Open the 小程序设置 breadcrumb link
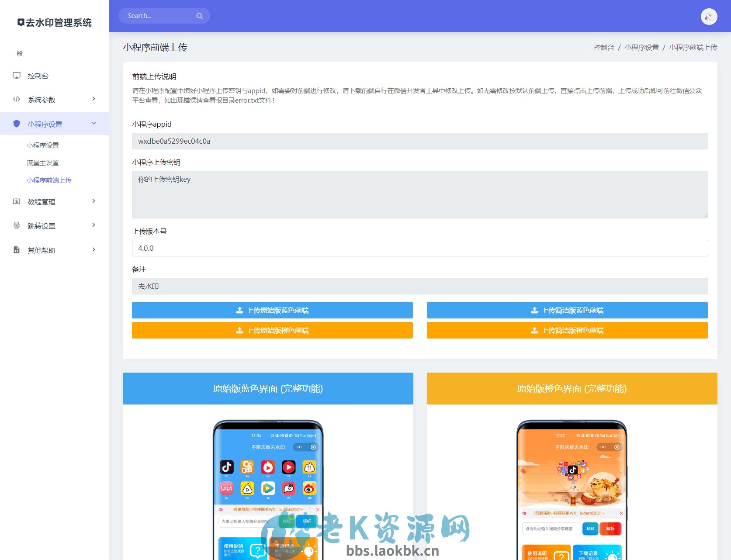Screen dimensions: 731x560 (641, 47)
